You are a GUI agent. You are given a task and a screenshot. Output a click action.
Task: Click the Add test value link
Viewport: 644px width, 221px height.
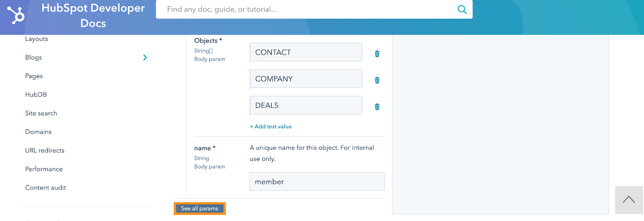click(270, 127)
